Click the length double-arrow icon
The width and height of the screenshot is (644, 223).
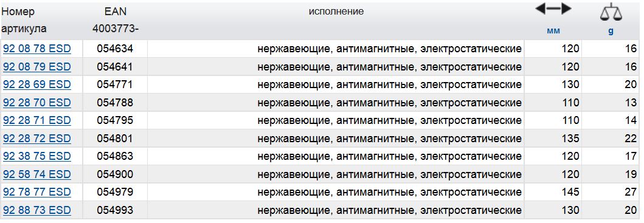click(553, 9)
